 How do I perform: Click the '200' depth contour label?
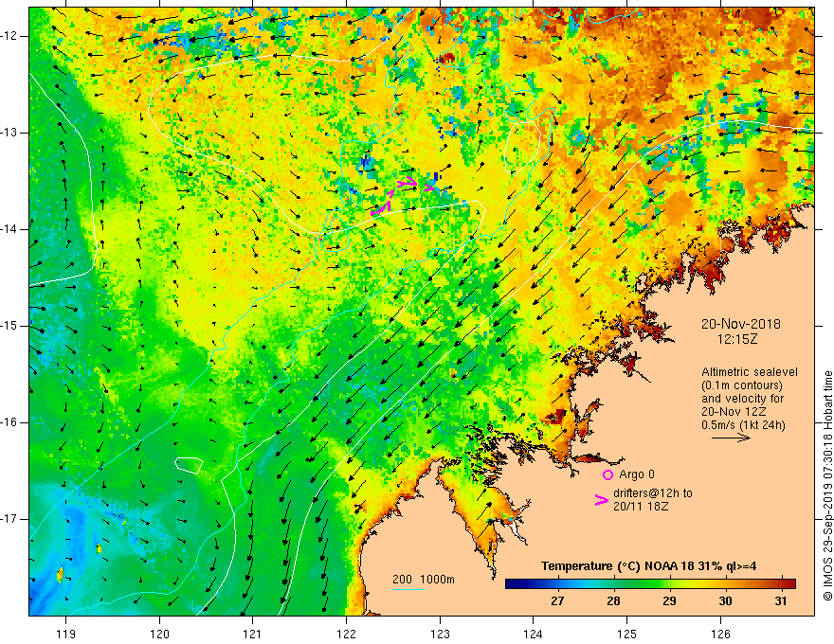click(x=402, y=580)
